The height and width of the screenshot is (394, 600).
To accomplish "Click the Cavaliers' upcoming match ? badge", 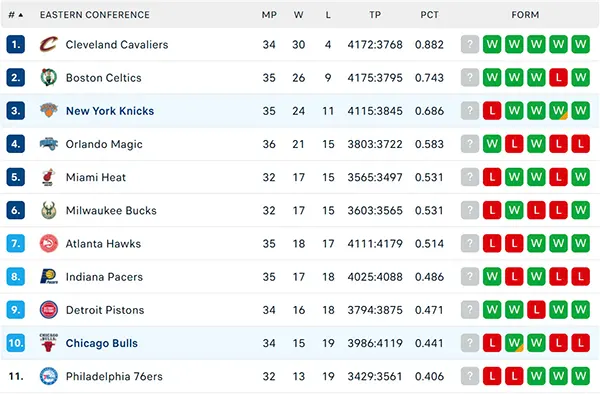I will [x=470, y=44].
